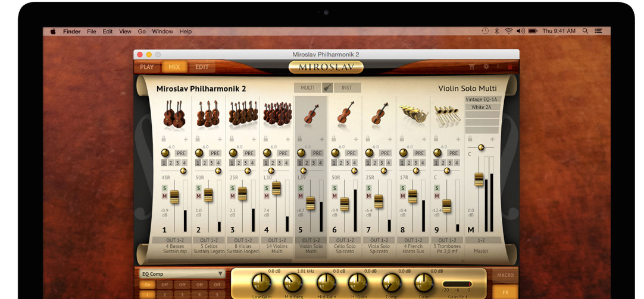The width and height of the screenshot is (644, 299).
Task: Open OUT 1-2 routing for channel 3
Action: coord(243,240)
